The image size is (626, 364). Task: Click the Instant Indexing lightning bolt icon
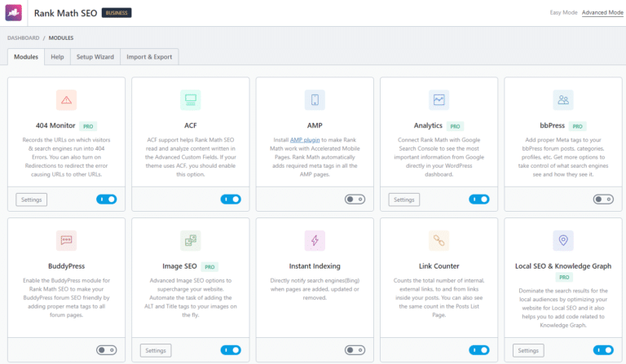coord(315,240)
